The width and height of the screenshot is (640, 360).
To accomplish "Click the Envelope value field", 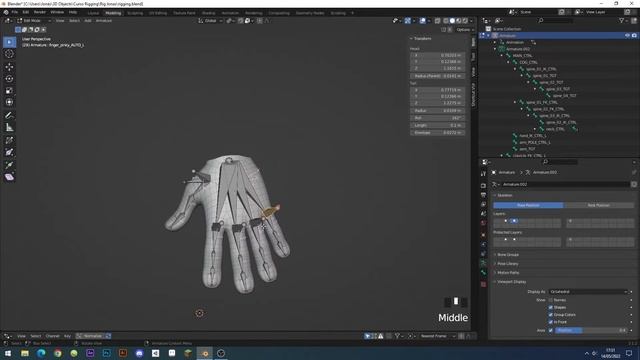I will point(437,133).
